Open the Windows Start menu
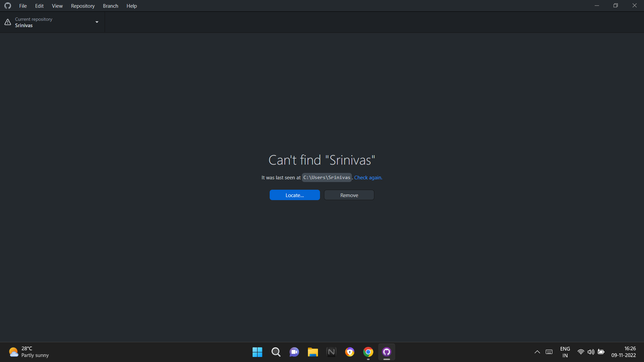 [x=257, y=352]
